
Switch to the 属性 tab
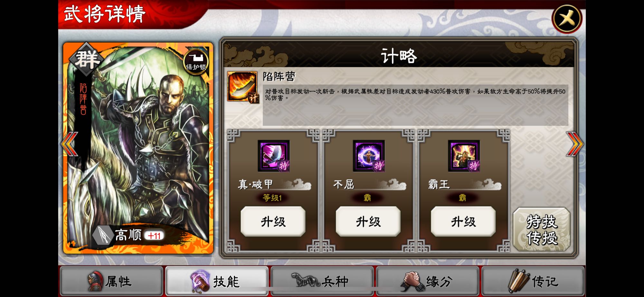click(111, 281)
